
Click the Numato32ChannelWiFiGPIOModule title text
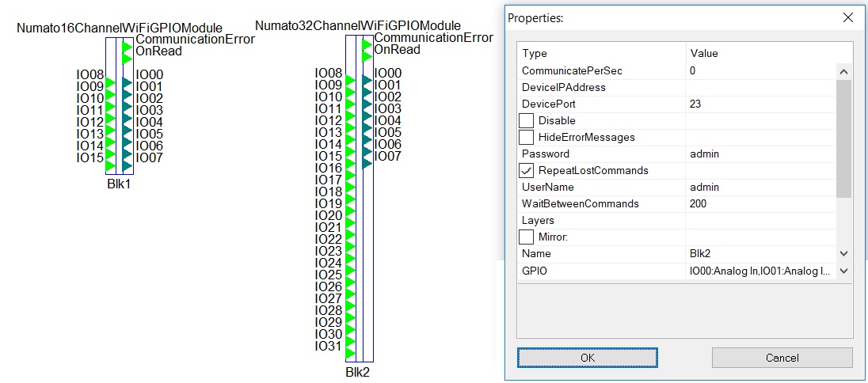[358, 25]
